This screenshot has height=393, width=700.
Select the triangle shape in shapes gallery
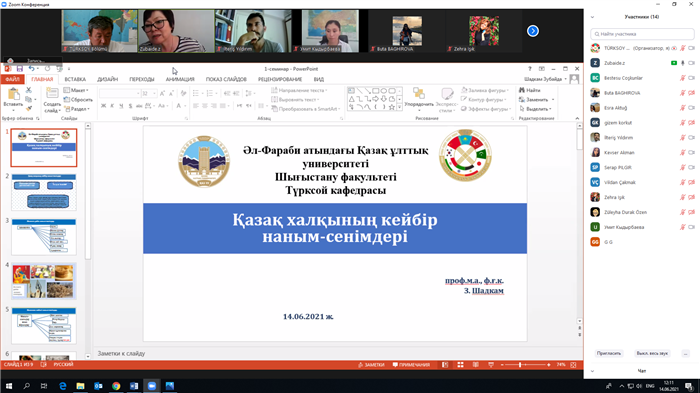(352, 99)
